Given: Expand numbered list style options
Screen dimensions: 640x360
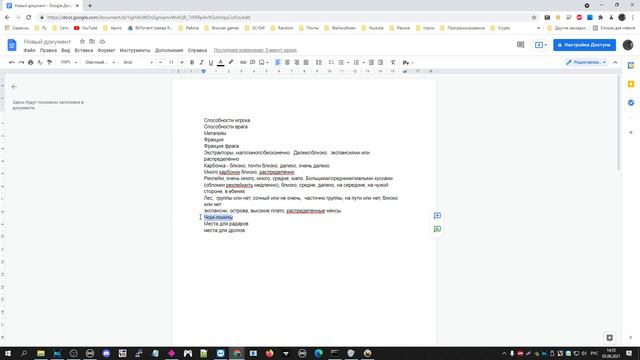Looking at the screenshot, I should 363,62.
